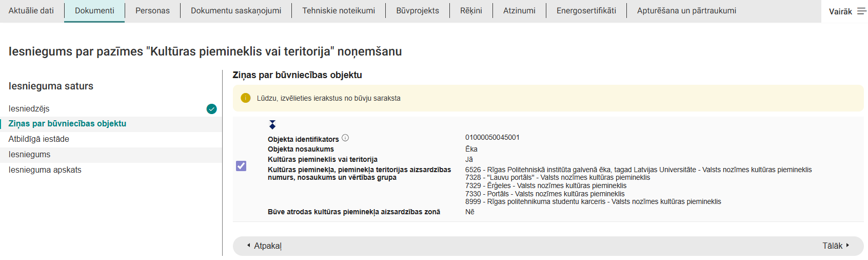The height and width of the screenshot is (260, 868).
Task: Jump to the Iesniegums sidebar step
Action: point(30,155)
